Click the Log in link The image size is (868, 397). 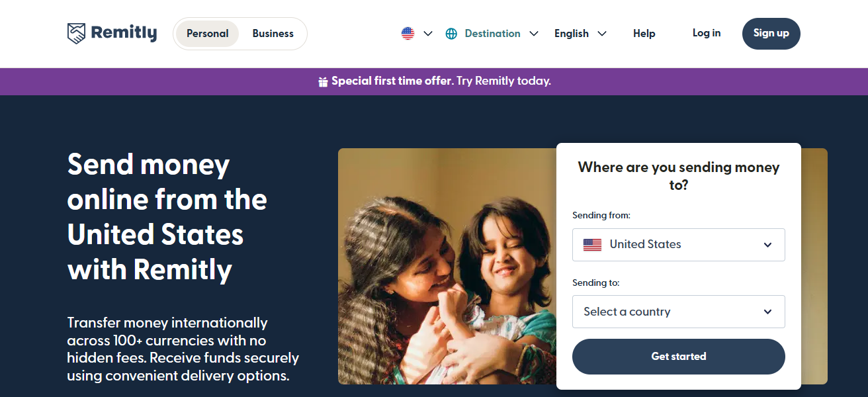tap(707, 33)
